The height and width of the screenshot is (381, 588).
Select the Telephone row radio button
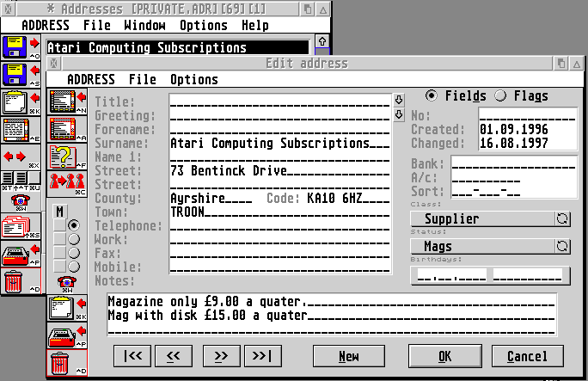click(x=74, y=225)
